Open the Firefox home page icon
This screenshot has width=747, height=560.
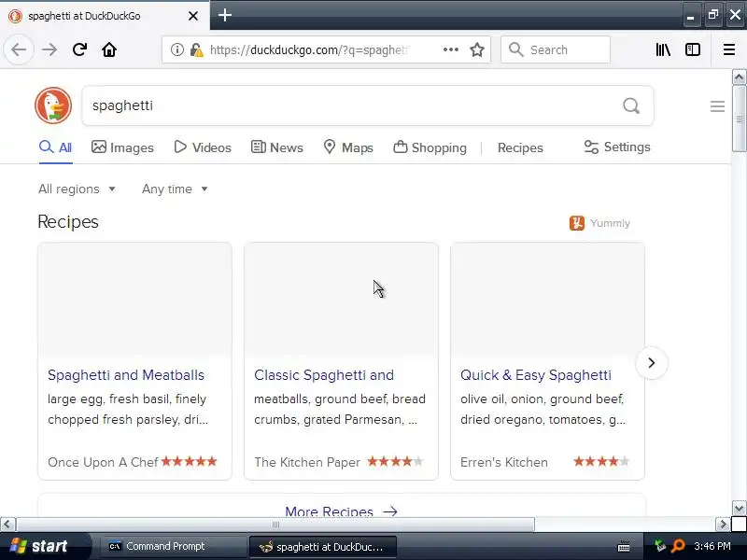coord(109,49)
